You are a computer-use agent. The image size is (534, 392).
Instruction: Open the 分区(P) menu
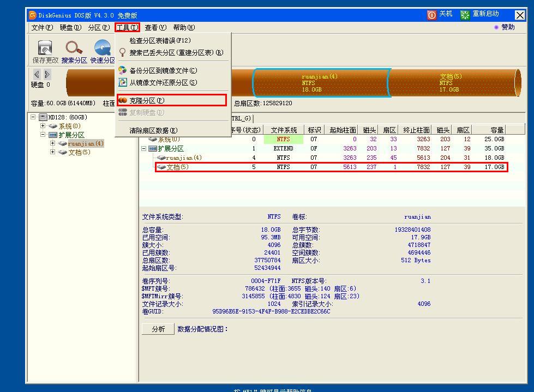[99, 28]
